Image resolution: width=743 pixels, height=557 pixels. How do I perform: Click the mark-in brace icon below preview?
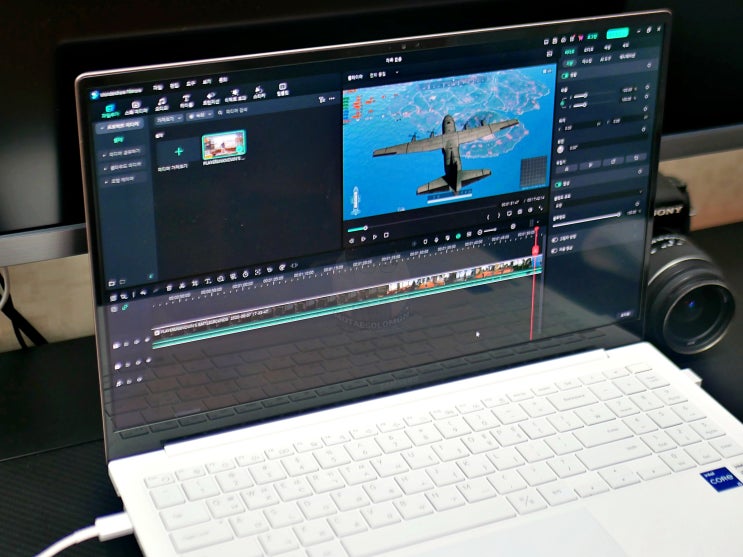click(489, 217)
